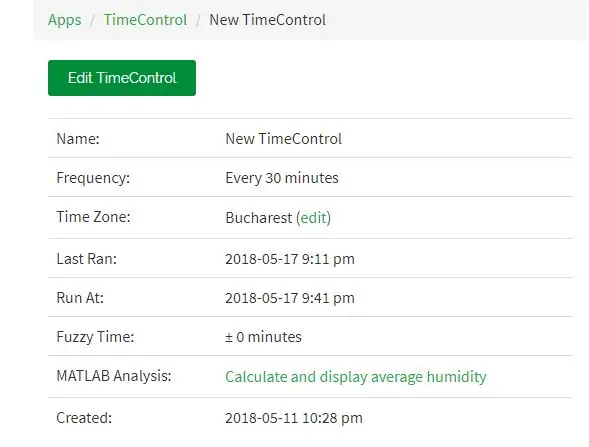Click the Fuzzy Time value 0 minutes
589x447 pixels.
pyautogui.click(x=263, y=337)
